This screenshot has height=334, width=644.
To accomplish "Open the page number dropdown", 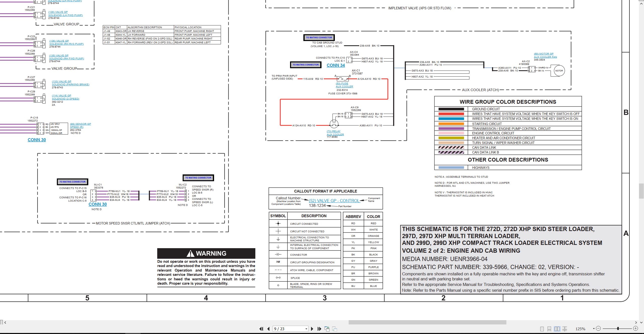I will click(x=306, y=329).
